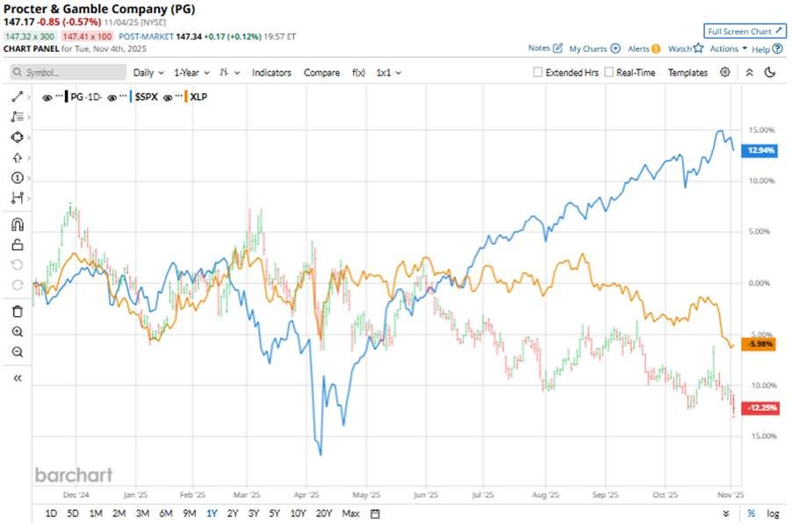Viewport: 792px width, 532px height.
Task: Click the lock drawings icon
Action: pyautogui.click(x=18, y=245)
